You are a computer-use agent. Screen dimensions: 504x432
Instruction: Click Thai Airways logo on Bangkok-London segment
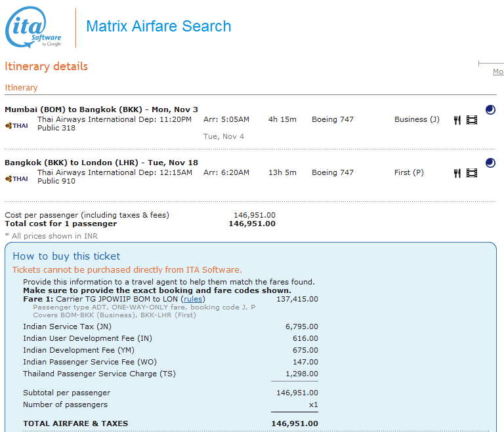(17, 178)
